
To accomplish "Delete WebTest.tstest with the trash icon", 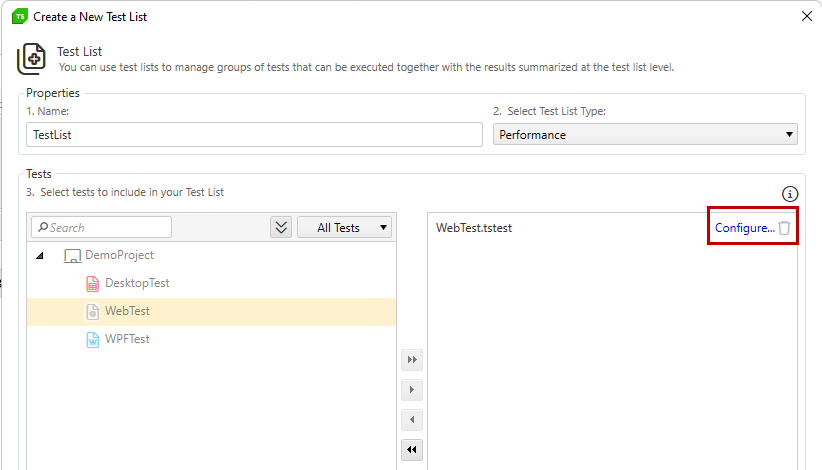I will pyautogui.click(x=784, y=228).
